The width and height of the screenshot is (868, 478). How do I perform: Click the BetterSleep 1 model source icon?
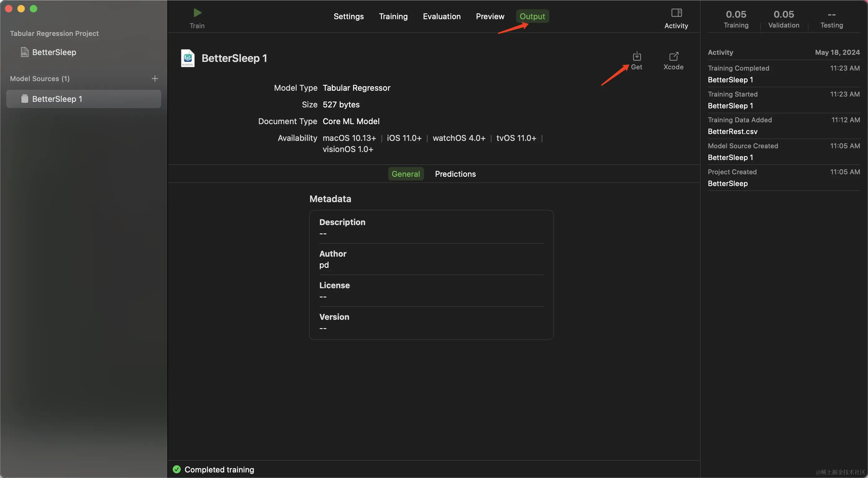[24, 99]
